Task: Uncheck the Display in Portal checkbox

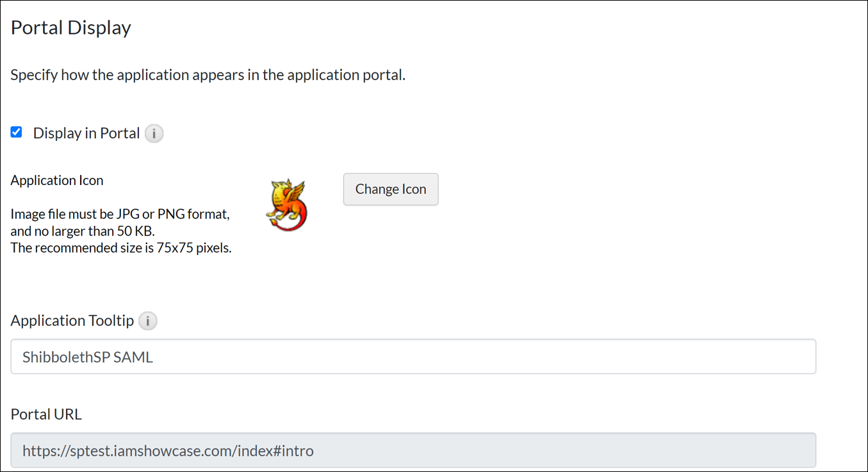Action: pyautogui.click(x=17, y=133)
